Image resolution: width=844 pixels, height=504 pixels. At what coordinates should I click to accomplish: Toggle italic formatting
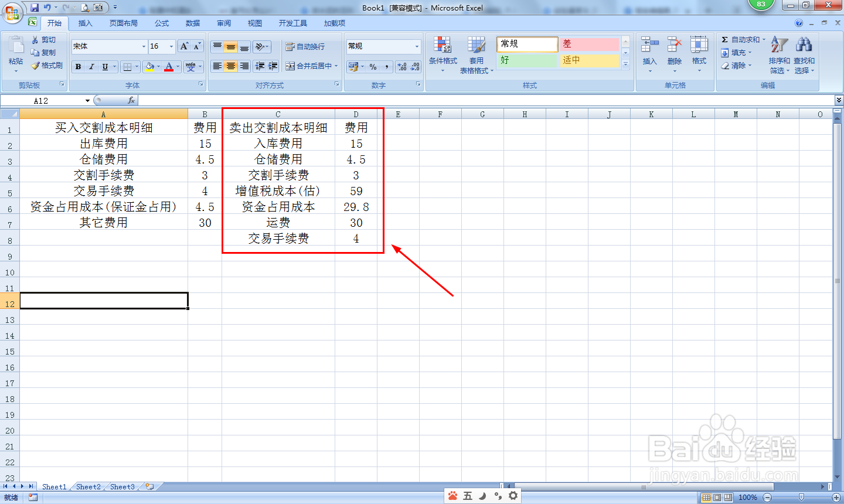pyautogui.click(x=90, y=66)
